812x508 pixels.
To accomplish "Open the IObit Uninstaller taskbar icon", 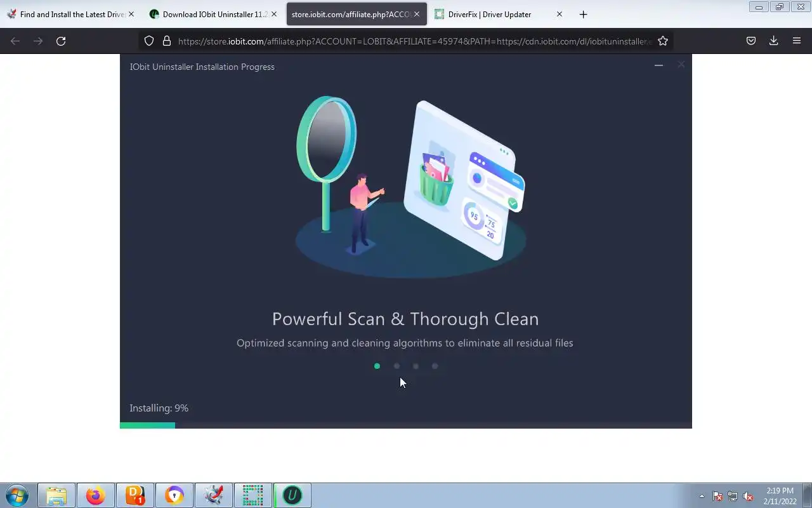I will [292, 495].
